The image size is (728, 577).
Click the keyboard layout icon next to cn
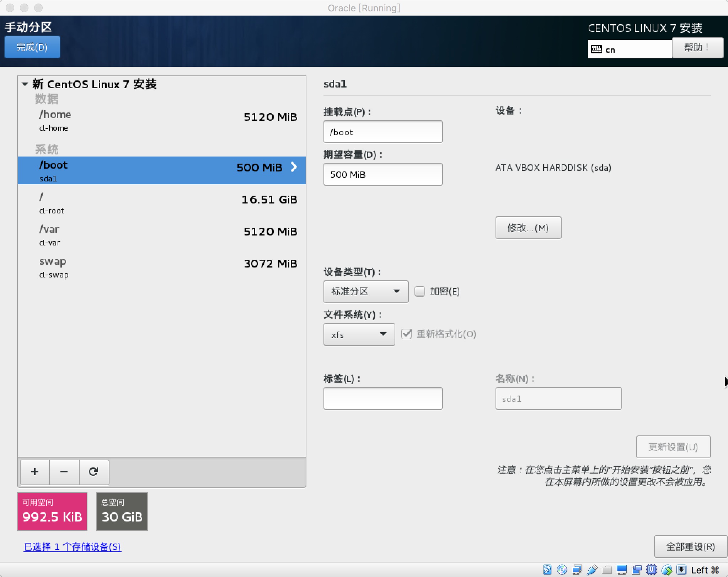(x=596, y=49)
